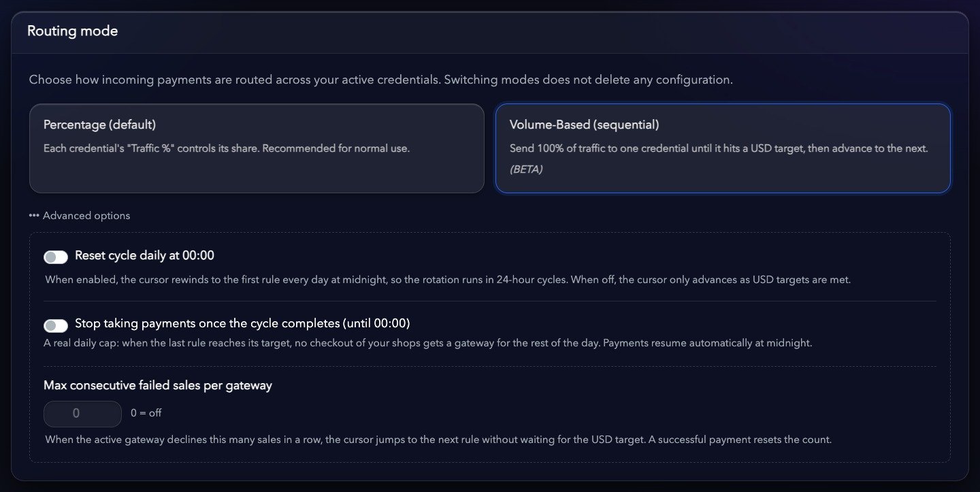Click the "A real daily cap" explanation text
The height and width of the screenshot is (492, 980).
[x=428, y=343]
